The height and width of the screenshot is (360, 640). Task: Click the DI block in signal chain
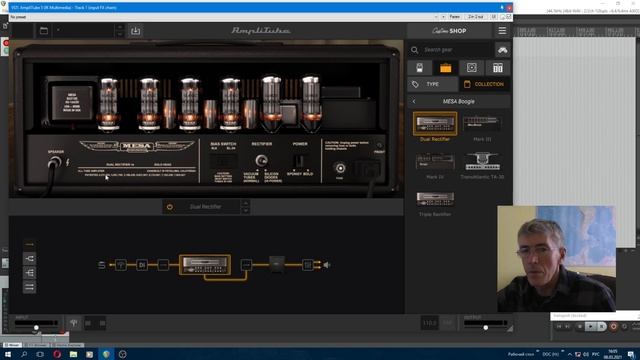point(142,265)
